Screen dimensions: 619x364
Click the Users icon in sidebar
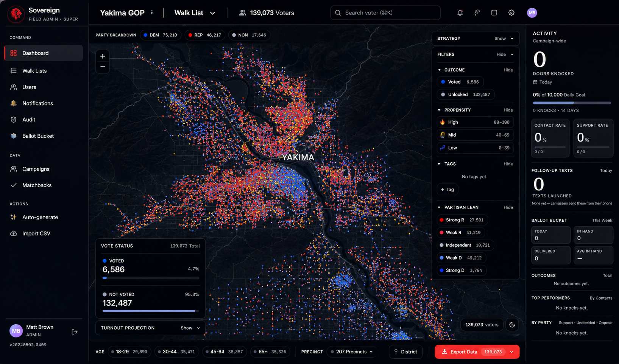point(14,87)
